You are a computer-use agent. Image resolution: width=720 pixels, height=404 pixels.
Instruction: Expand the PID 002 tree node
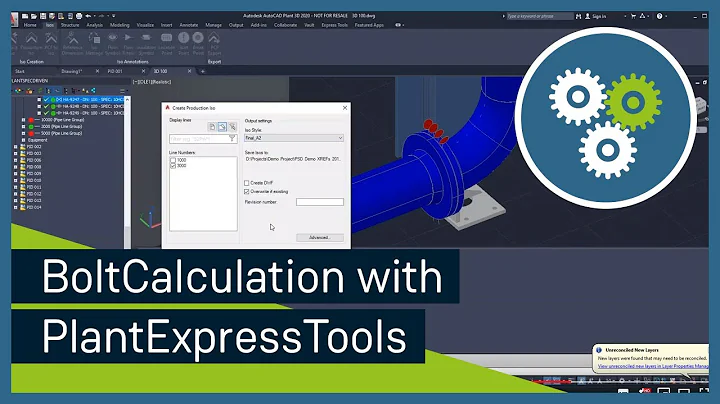(16, 147)
